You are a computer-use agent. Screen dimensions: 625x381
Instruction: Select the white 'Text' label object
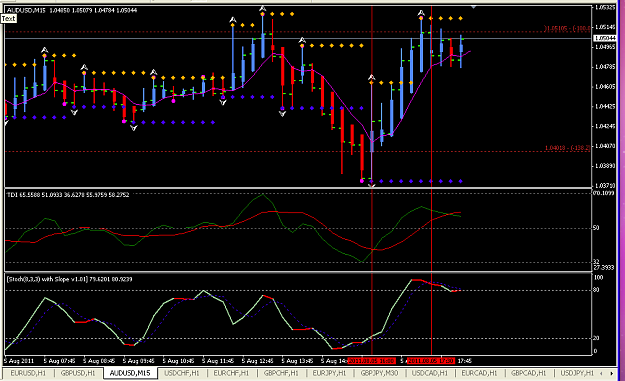click(x=8, y=19)
